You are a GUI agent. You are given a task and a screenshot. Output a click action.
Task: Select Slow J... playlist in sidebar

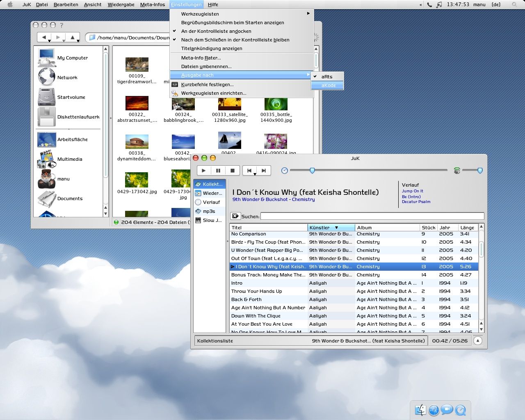coord(209,220)
